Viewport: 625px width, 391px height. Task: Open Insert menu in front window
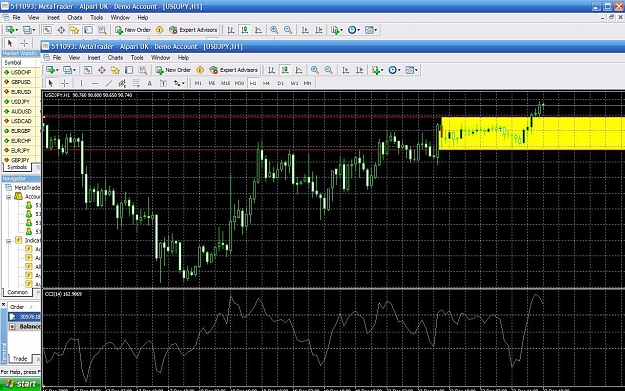94,58
